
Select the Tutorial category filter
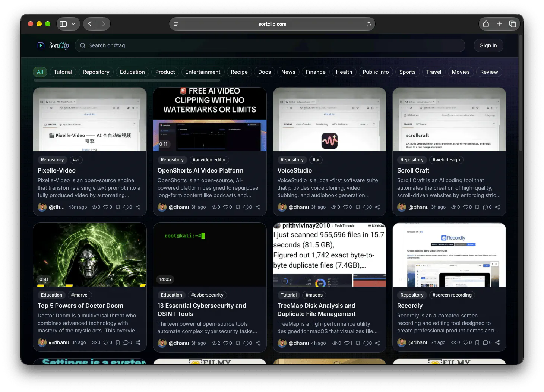(63, 72)
